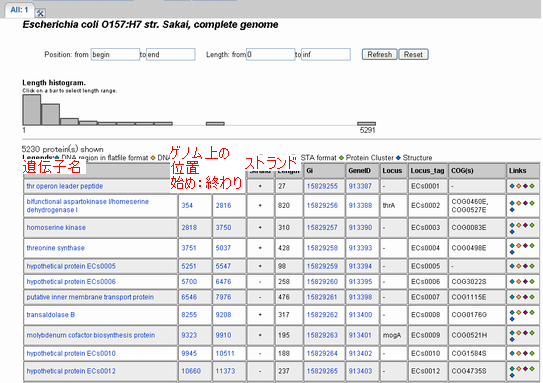543x383 pixels.
Task: Open the hypothetical protein ECs0005 link
Action: [71, 266]
